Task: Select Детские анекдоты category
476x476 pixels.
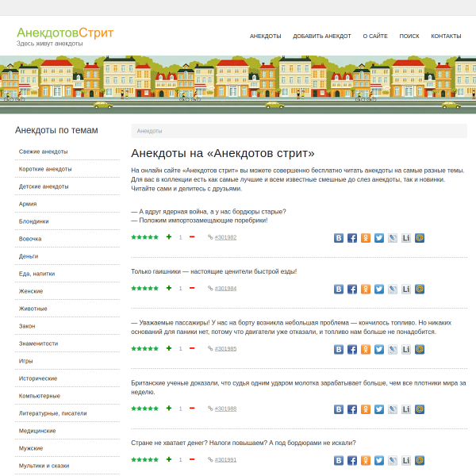Action: pyautogui.click(x=44, y=186)
